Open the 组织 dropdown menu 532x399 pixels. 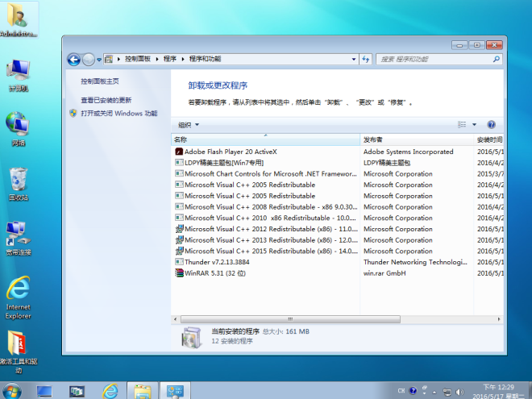click(x=189, y=125)
